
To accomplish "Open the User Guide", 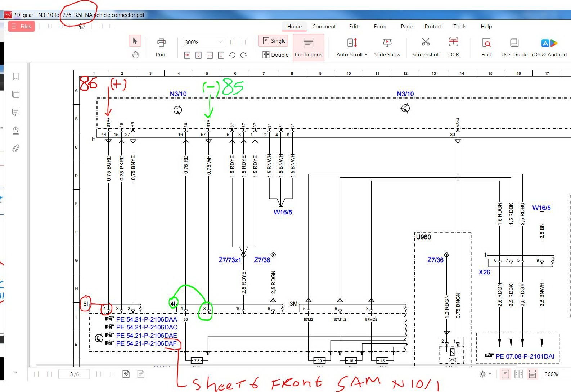I will (x=514, y=47).
